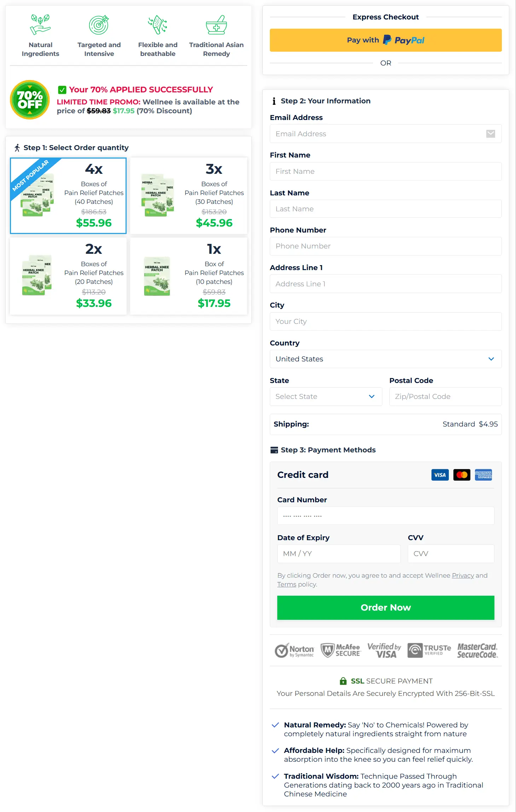Click the info icon beside Step 2
The height and width of the screenshot is (812, 516).
pos(274,101)
